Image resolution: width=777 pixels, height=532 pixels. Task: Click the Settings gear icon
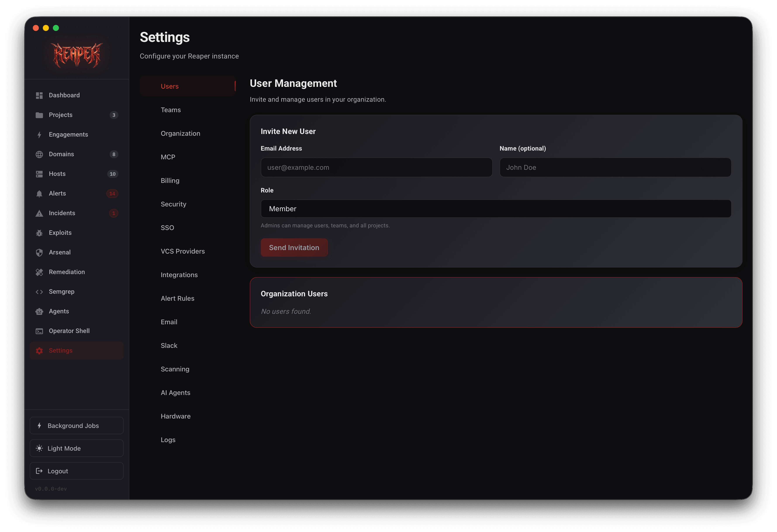coord(39,350)
